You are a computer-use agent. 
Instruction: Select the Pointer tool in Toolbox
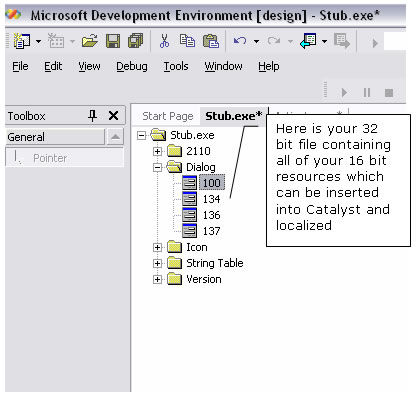click(x=65, y=157)
